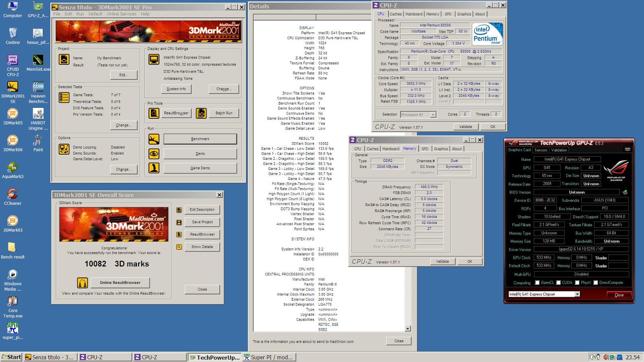Click the Save Project floppy icon
The width and height of the screenshot is (644, 362).
179,222
